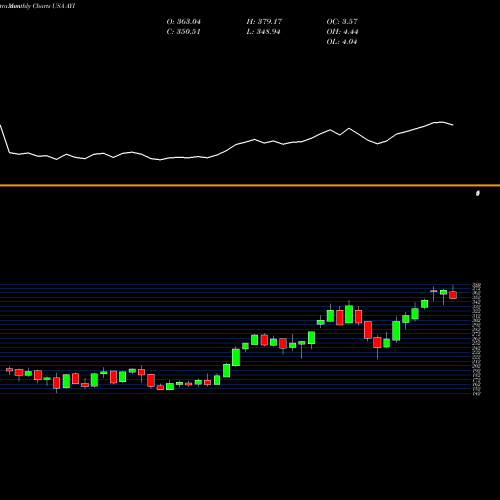
Task: Click the rightmost red candlestick of the chart
Action: click(453, 295)
